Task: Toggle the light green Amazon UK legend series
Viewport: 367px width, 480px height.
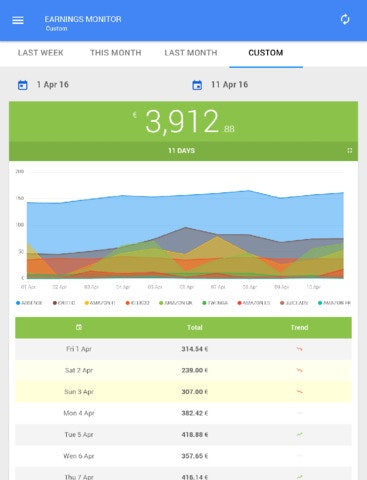Action: (x=176, y=303)
